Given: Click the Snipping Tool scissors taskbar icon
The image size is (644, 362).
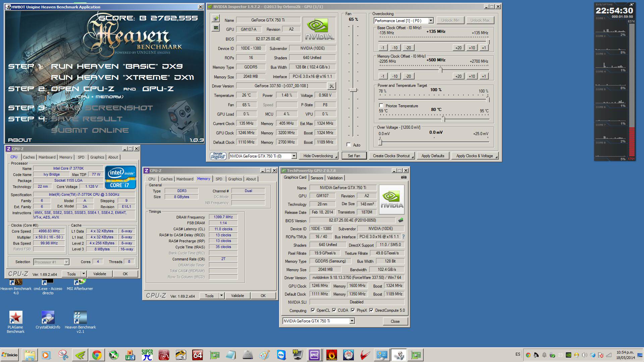Looking at the screenshot, I should click(63, 355).
